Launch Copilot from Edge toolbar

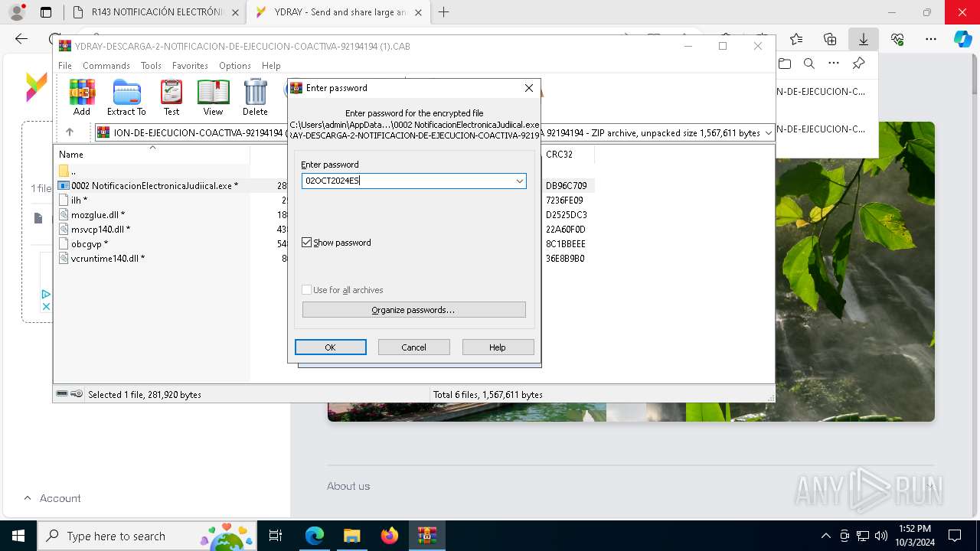(963, 39)
